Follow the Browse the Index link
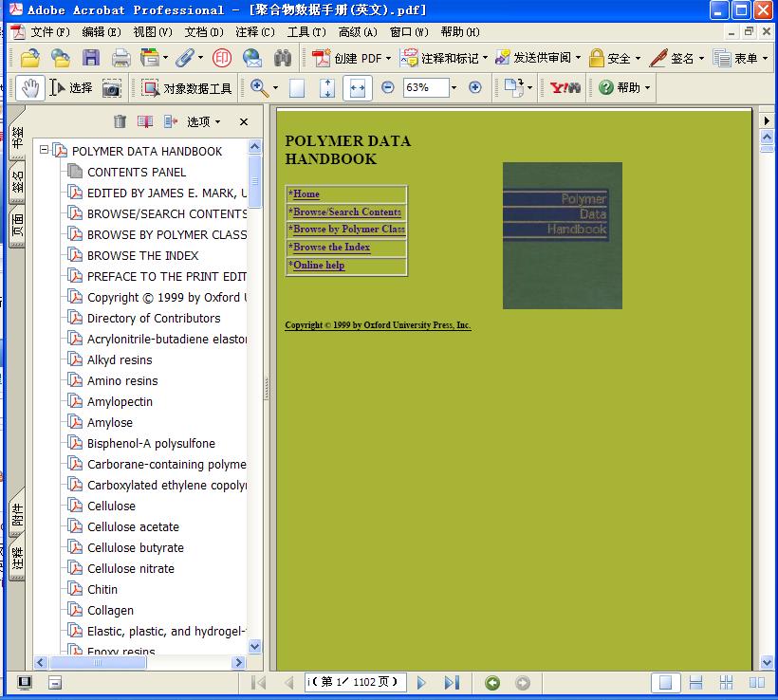Screen dimensions: 778x700 click(331, 247)
